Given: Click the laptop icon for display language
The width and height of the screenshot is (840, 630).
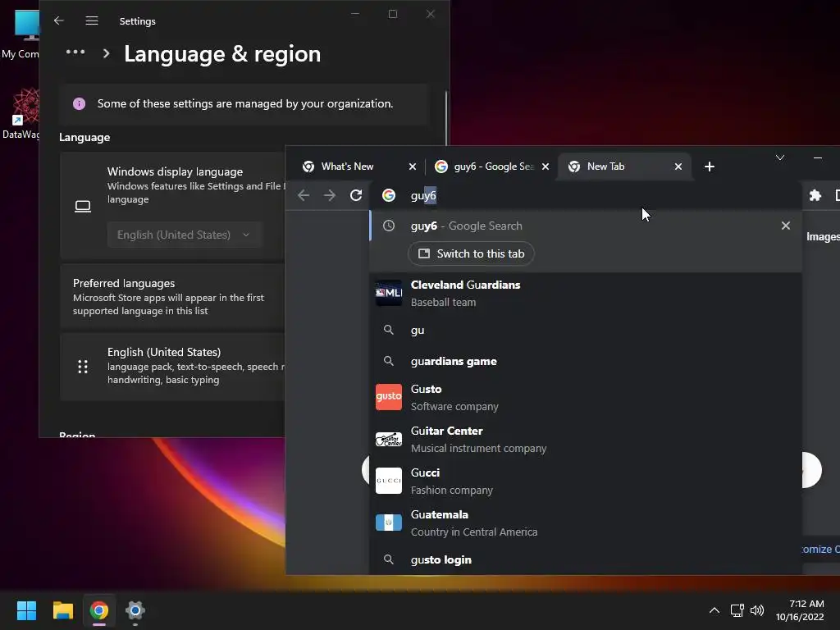Looking at the screenshot, I should [x=83, y=206].
